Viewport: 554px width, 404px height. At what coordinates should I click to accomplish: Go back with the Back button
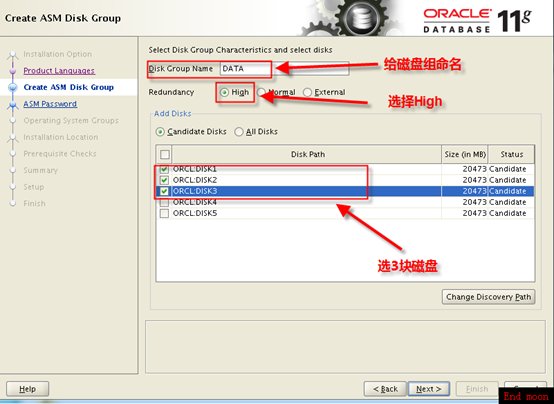coord(385,389)
